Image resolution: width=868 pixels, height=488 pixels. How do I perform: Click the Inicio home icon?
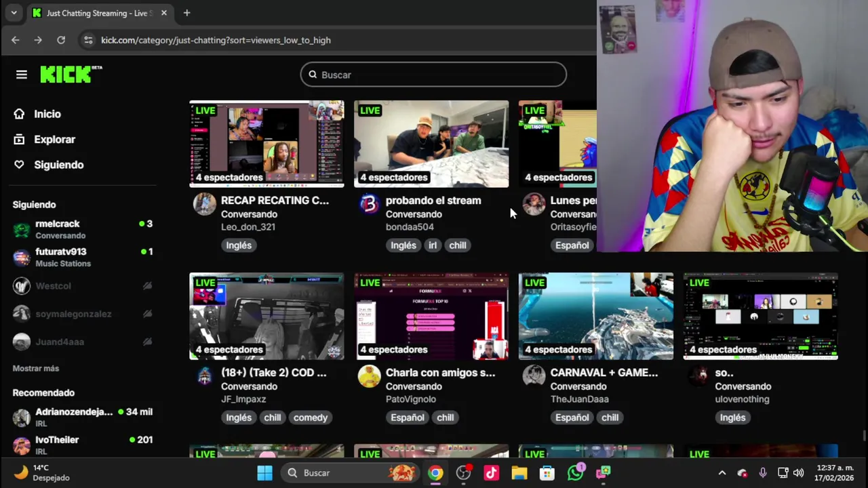[19, 114]
